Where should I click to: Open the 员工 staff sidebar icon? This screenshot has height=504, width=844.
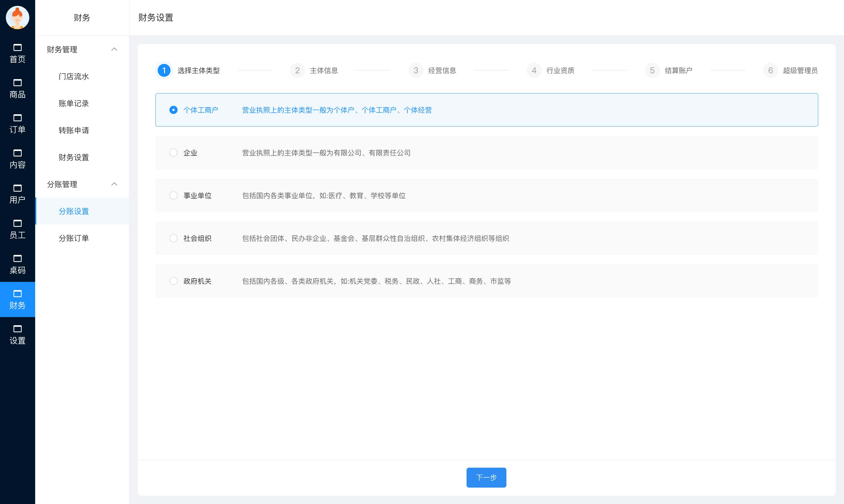pos(17,229)
